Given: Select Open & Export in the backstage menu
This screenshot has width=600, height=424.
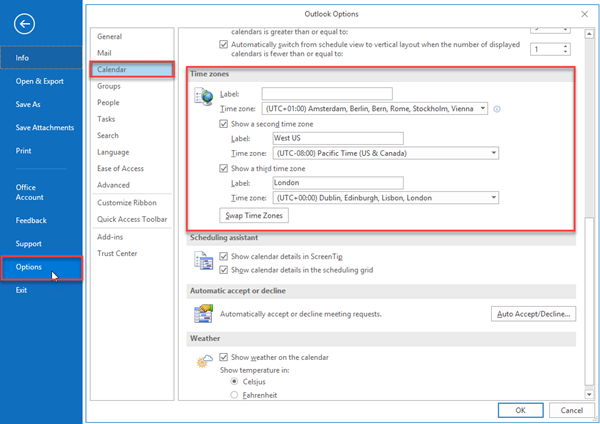Looking at the screenshot, I should tap(39, 81).
